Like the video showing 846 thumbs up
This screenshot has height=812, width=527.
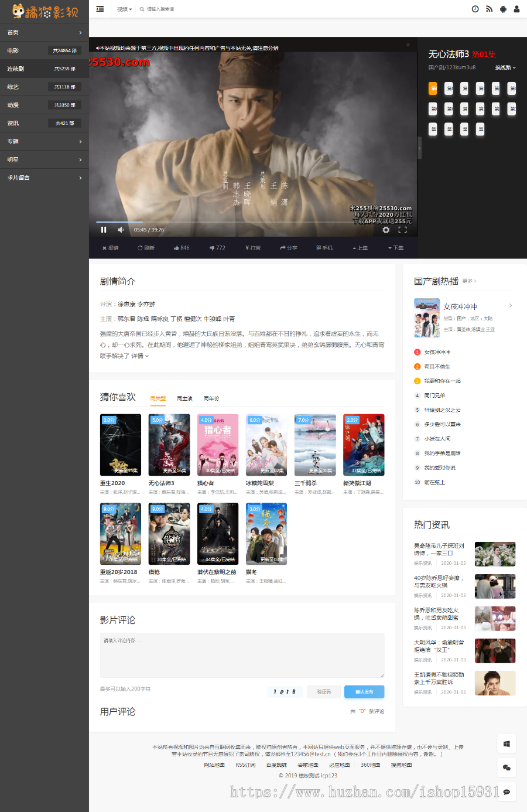[x=182, y=248]
